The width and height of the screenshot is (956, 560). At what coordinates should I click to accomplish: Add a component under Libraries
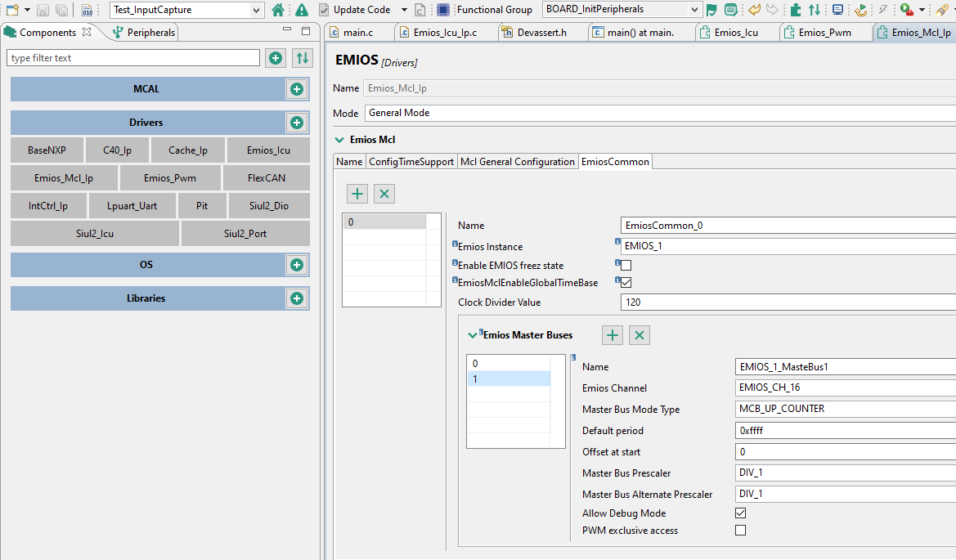296,298
